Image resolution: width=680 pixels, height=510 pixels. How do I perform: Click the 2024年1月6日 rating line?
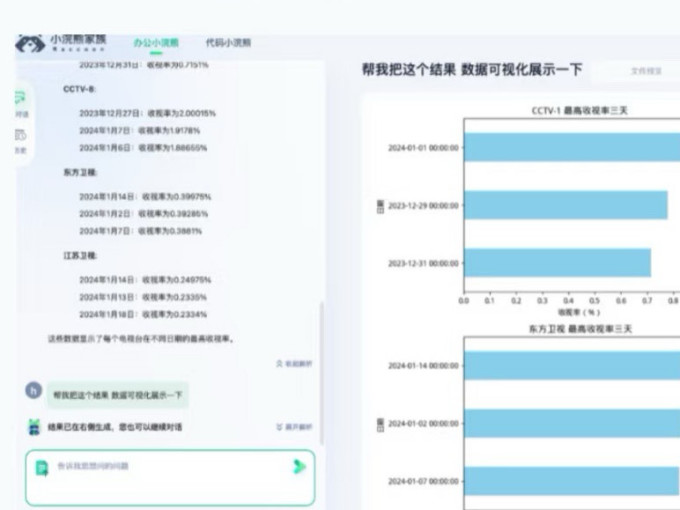tap(143, 148)
